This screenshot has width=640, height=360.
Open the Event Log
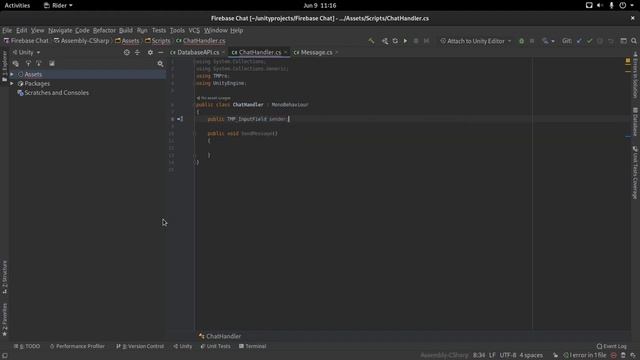611,346
